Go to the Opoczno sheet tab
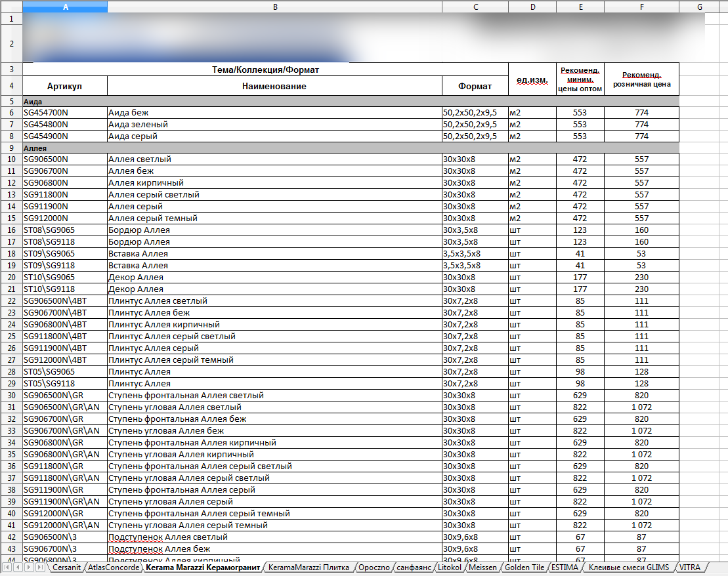Viewport: 728px width, 576px height. tap(375, 567)
